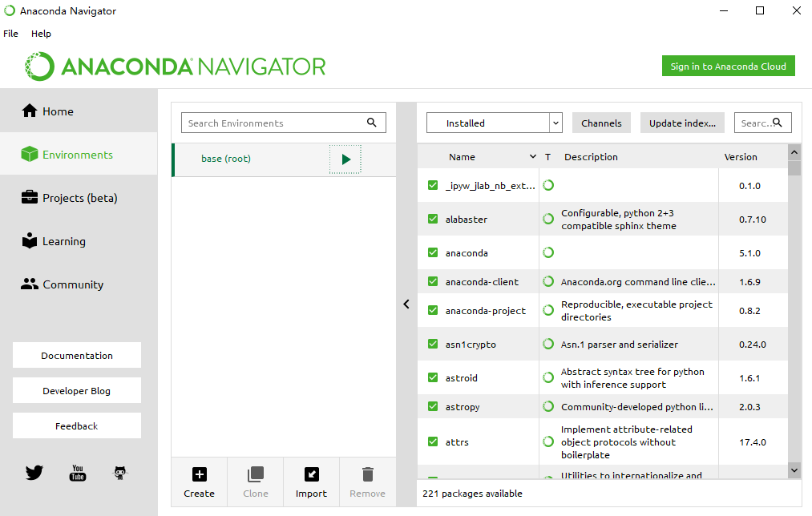Click version 17.4.0 of attrs

753,442
